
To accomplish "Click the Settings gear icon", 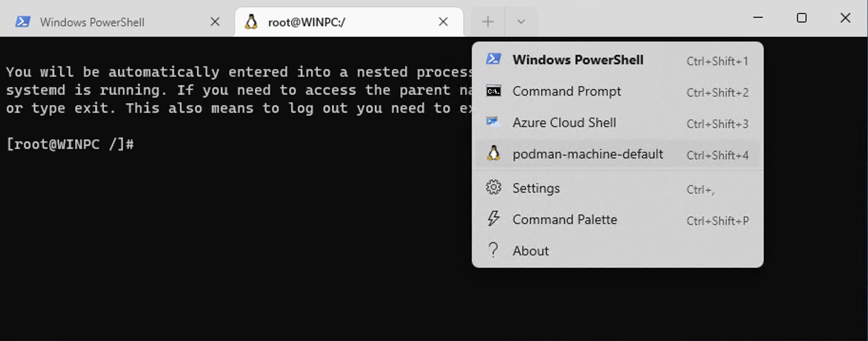I will click(493, 187).
